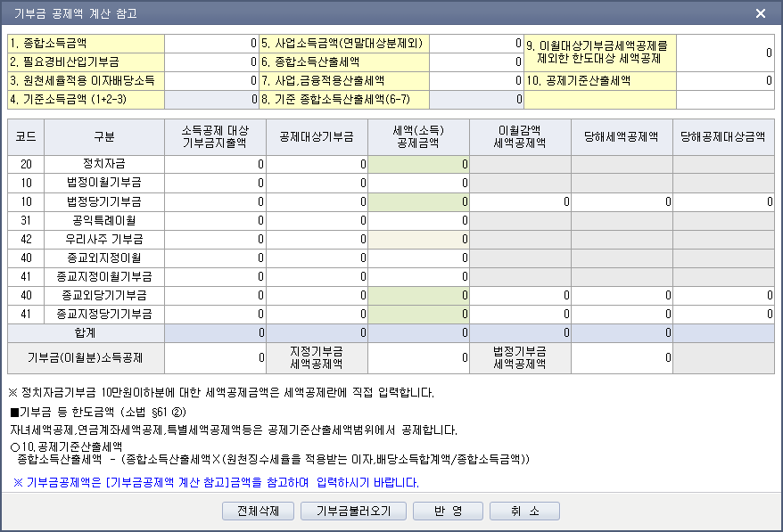Select 법정당기기부금 이월감액 세액공제액 cell

(x=520, y=202)
